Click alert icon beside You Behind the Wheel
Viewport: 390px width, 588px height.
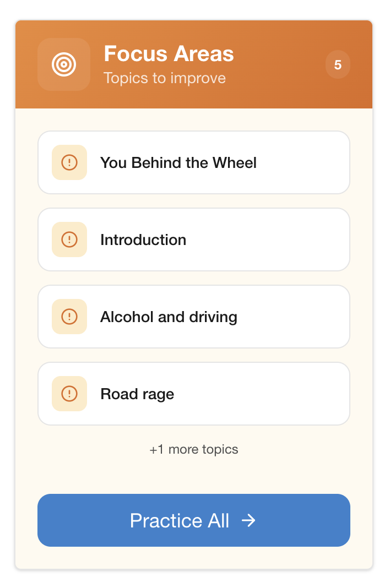click(69, 162)
